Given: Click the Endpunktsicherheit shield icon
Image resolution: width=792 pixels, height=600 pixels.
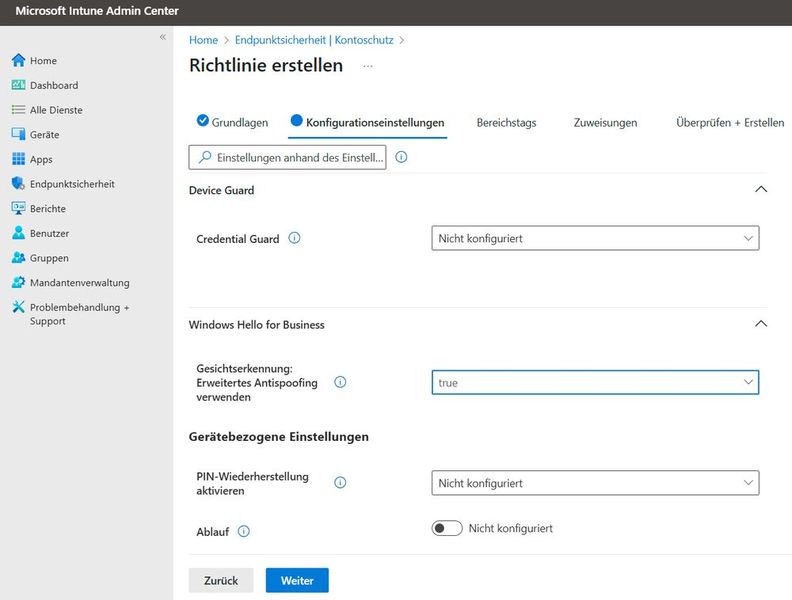Looking at the screenshot, I should point(18,183).
